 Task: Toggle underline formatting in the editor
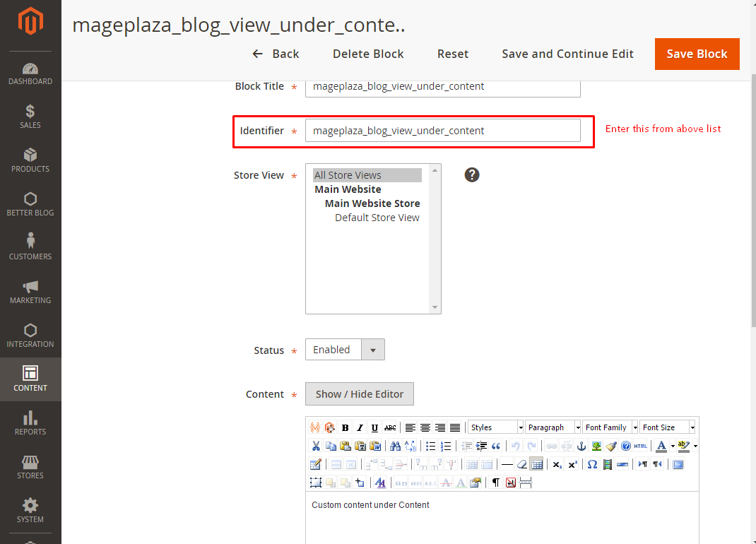[x=374, y=427]
